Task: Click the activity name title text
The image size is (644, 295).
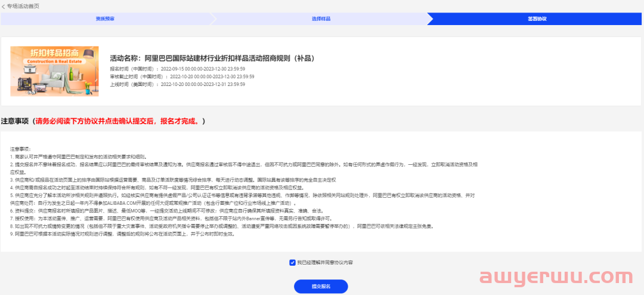Action: pos(212,57)
